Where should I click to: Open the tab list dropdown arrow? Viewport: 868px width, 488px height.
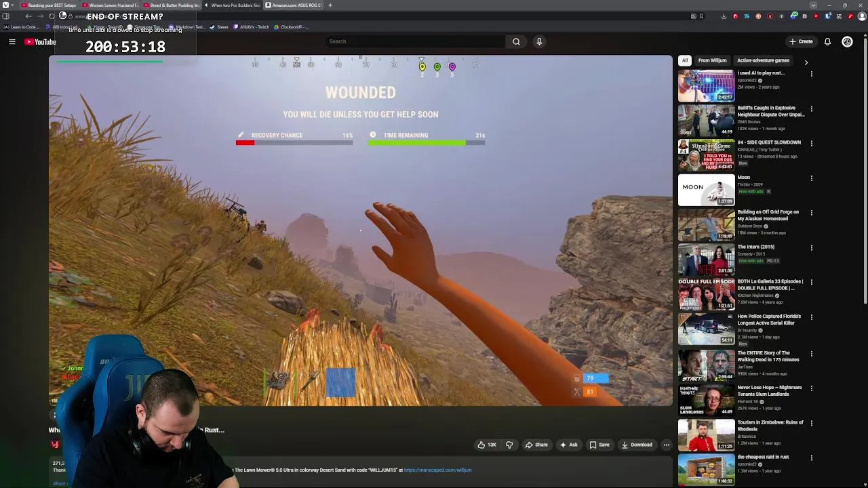[813, 5]
